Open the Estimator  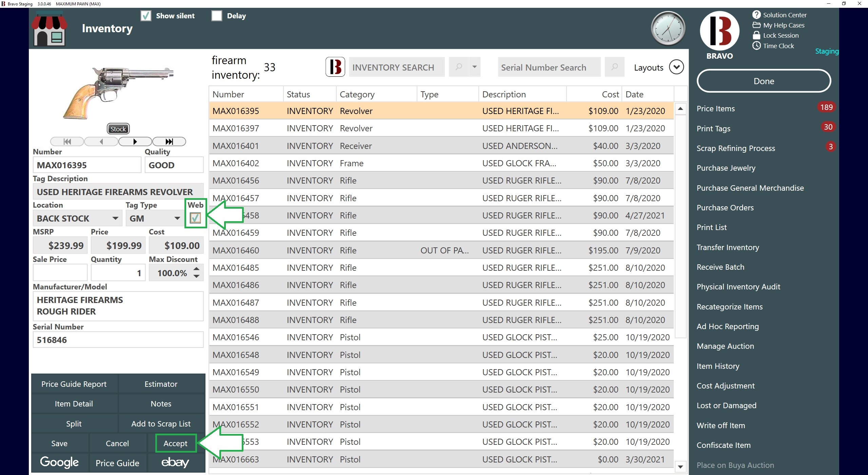161,384
